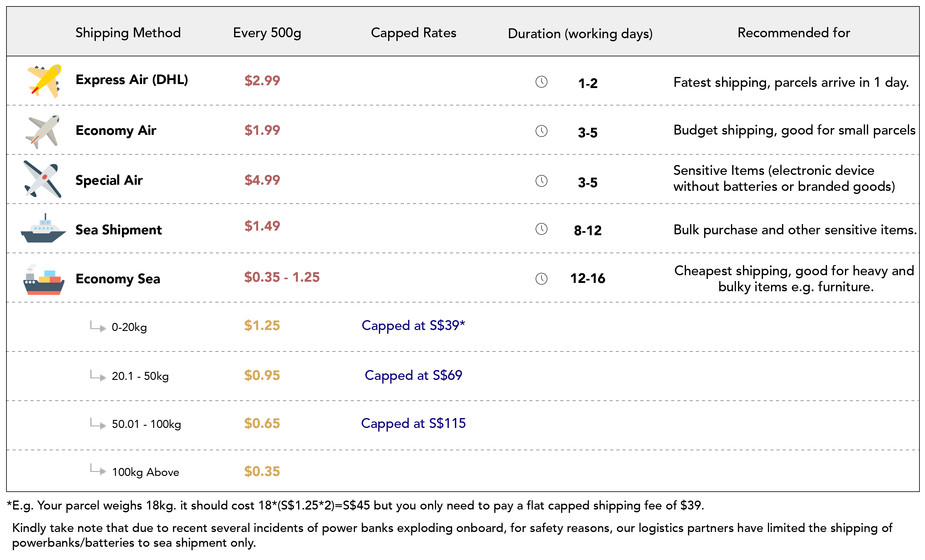Click the clock icon beside 1-2 days
Screen dimensions: 925x560
click(541, 82)
